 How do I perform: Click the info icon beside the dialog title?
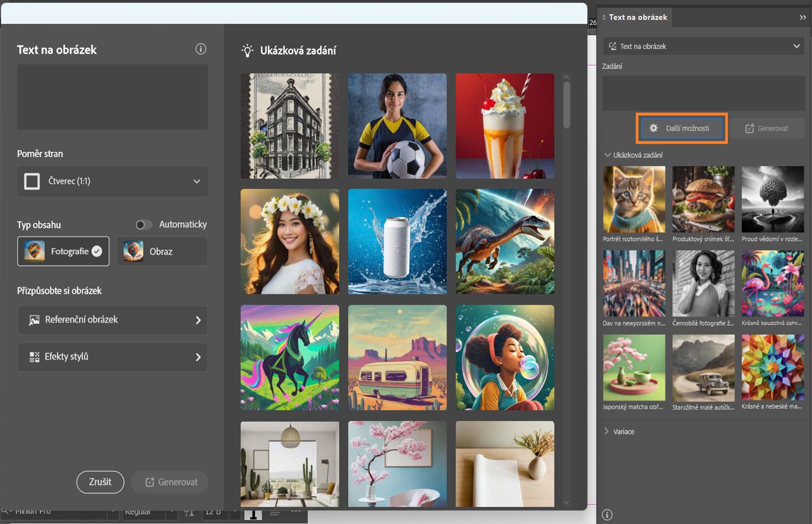coord(201,49)
